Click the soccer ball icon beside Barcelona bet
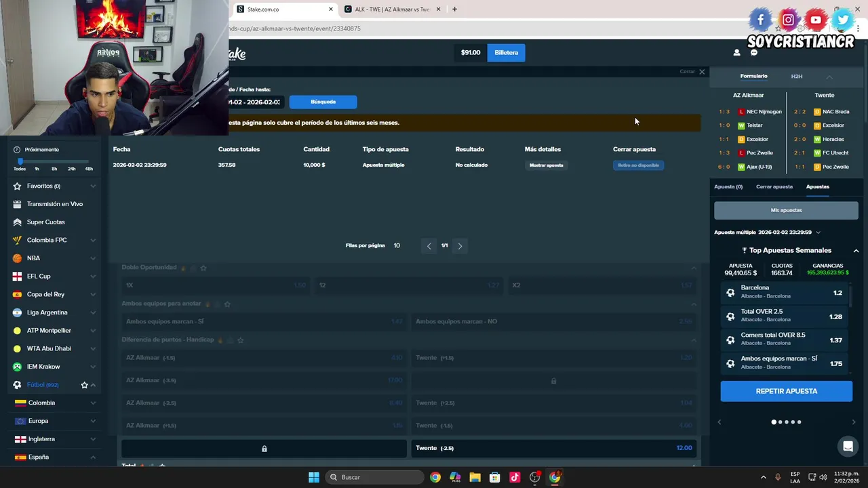Screen dimensions: 868x488 730,293
